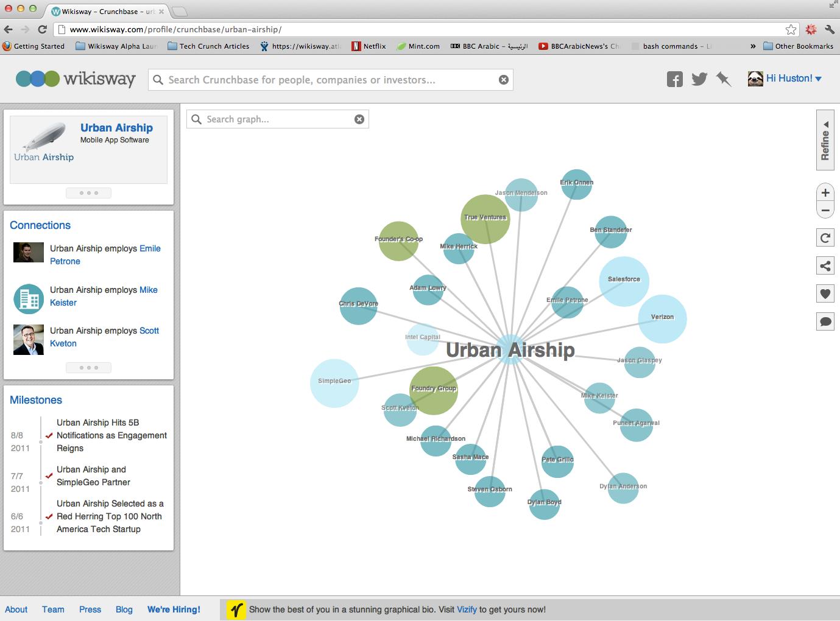
Task: Open the About footer link
Action: pyautogui.click(x=16, y=609)
